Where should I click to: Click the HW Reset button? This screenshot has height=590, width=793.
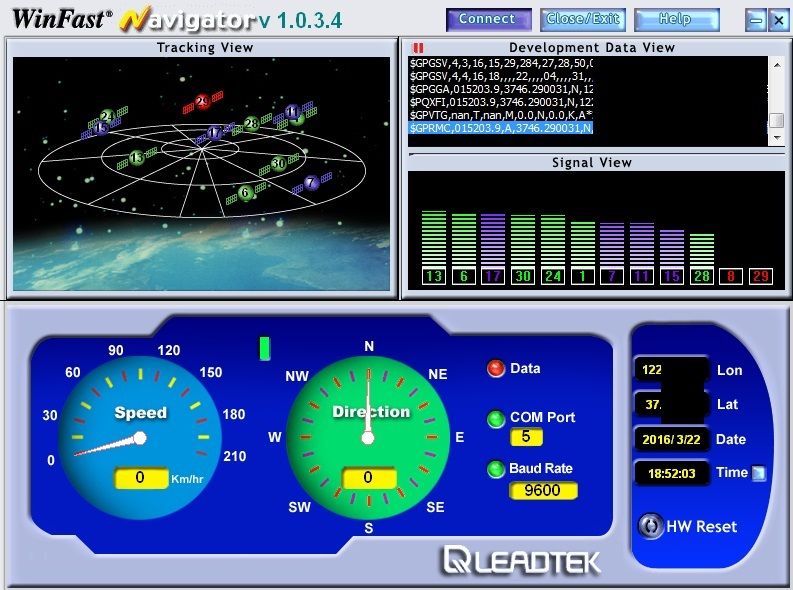point(650,526)
